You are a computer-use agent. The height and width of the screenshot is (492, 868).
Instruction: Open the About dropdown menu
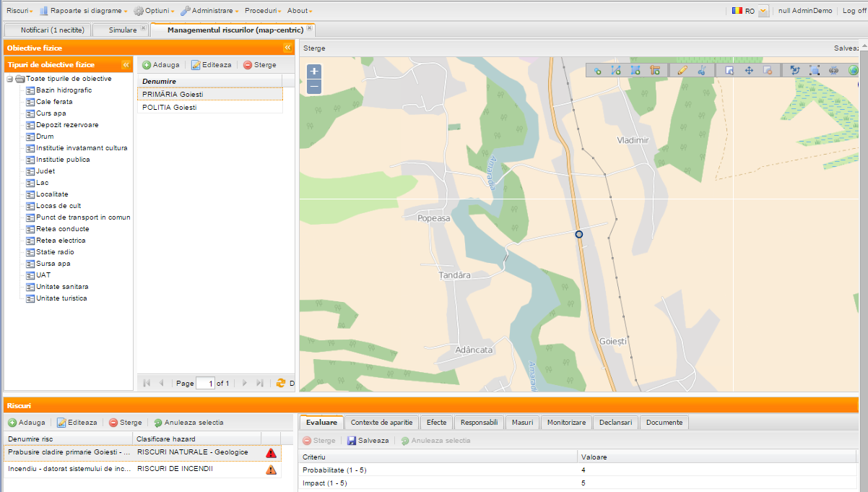click(x=300, y=11)
